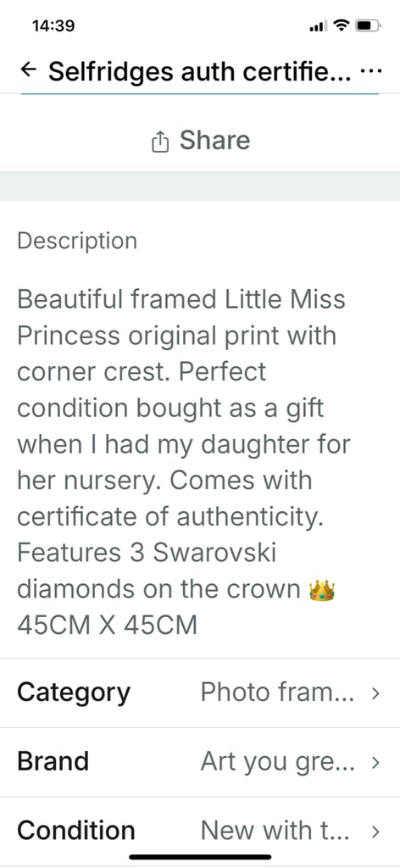The height and width of the screenshot is (868, 400).
Task: Select the Condition label
Action: click(x=76, y=831)
